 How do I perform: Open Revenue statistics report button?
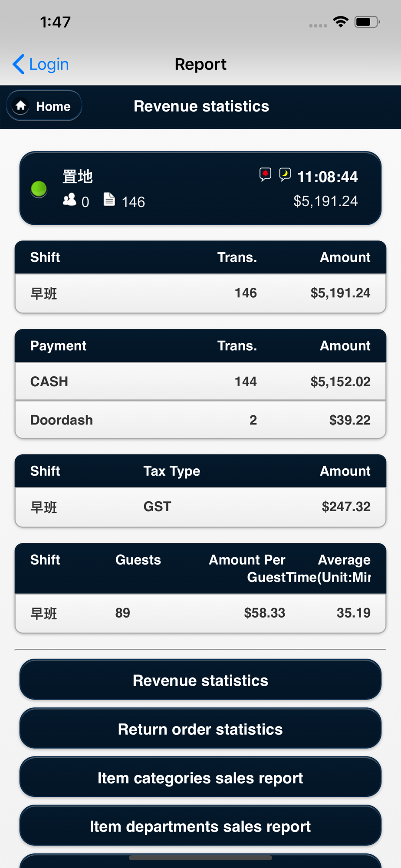[200, 680]
